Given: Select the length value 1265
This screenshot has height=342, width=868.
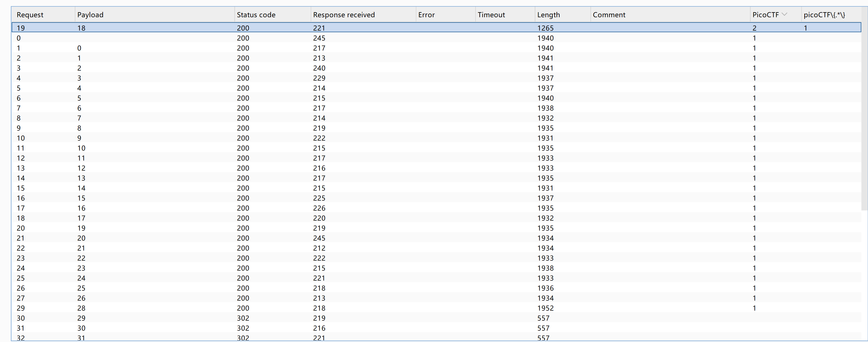Looking at the screenshot, I should tap(545, 28).
